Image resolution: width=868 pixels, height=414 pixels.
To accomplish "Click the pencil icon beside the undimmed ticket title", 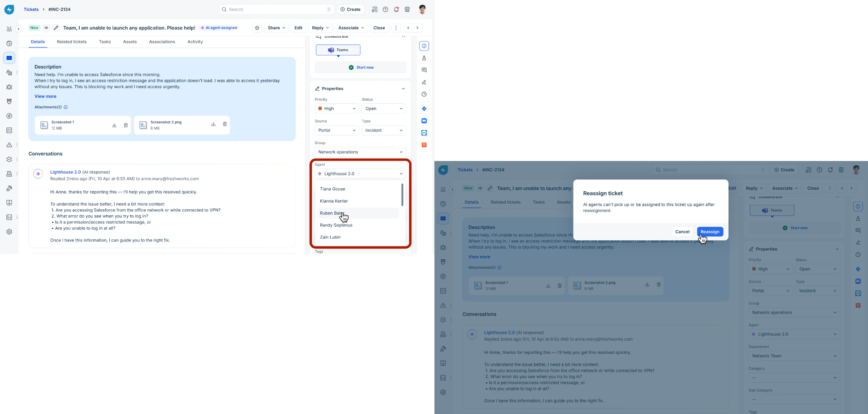I will (56, 28).
